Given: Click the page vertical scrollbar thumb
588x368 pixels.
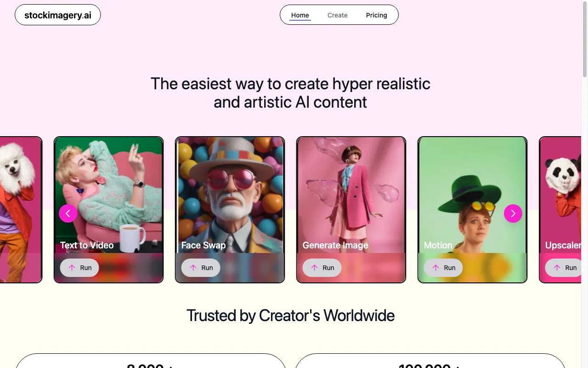Looking at the screenshot, I should pyautogui.click(x=585, y=39).
